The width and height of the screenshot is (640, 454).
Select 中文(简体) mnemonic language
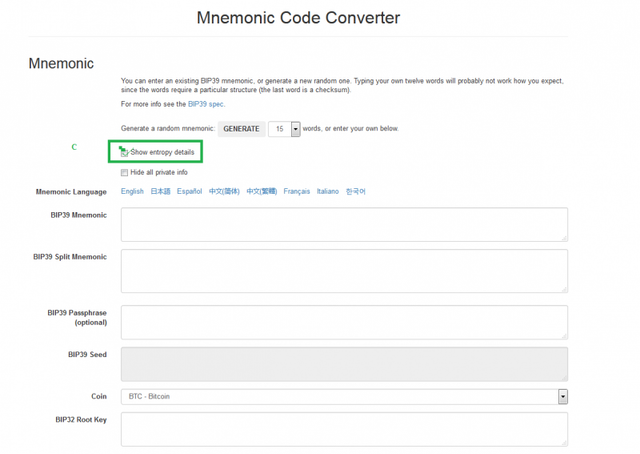(x=224, y=191)
